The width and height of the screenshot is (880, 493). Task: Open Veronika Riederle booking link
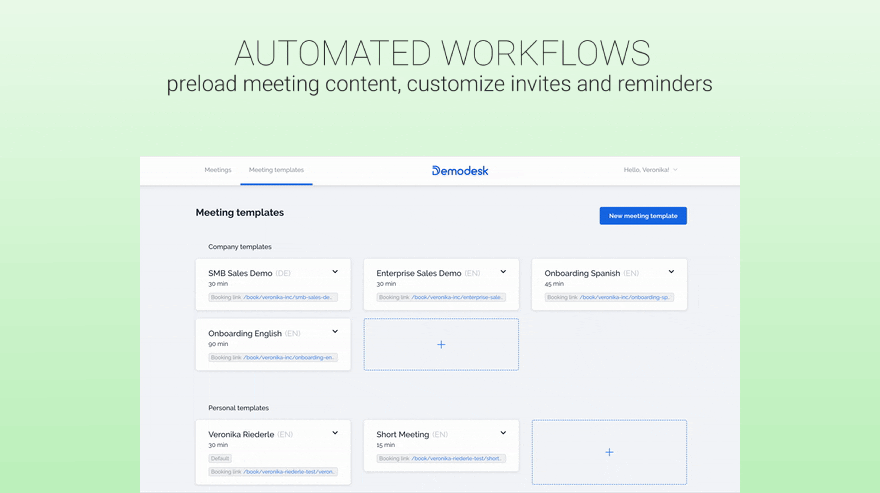click(288, 472)
